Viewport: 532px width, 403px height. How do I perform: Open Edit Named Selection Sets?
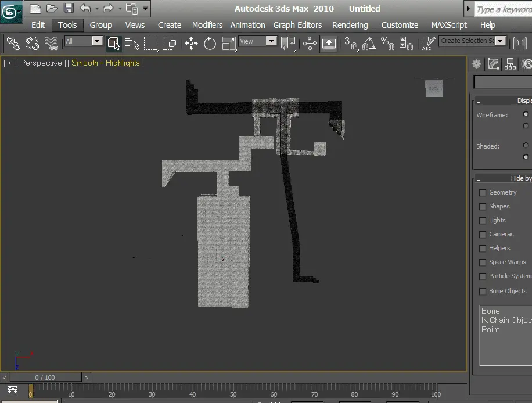[x=428, y=44]
